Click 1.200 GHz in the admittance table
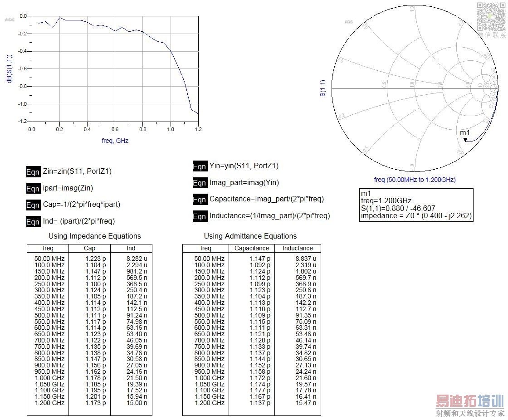Image resolution: width=508 pixels, height=420 pixels. tap(210, 403)
